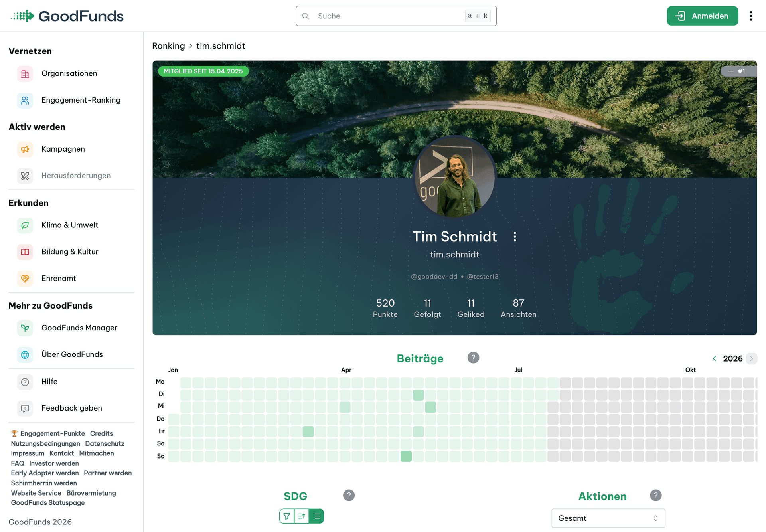The height and width of the screenshot is (532, 766).
Task: Click the Kontakt footer link
Action: coord(61,453)
